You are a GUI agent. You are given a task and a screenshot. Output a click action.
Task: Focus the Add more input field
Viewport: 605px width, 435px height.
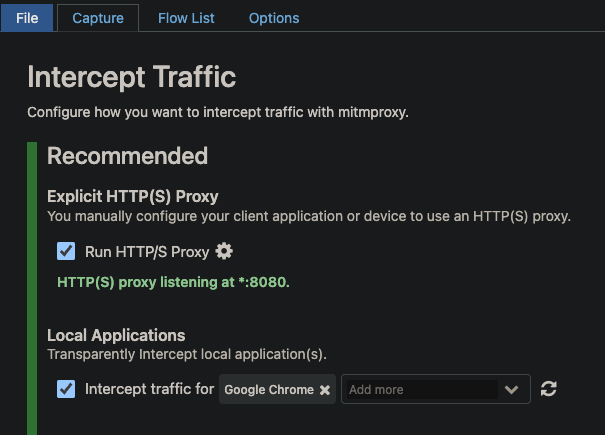pos(420,390)
